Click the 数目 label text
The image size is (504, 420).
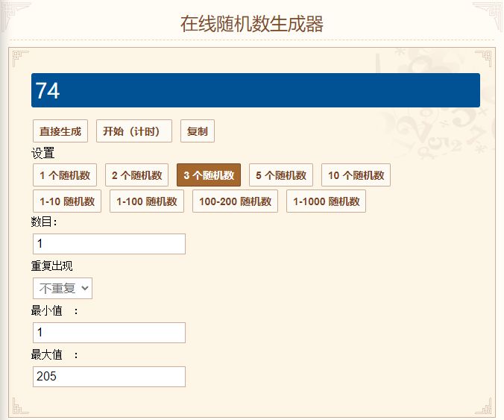(44, 222)
